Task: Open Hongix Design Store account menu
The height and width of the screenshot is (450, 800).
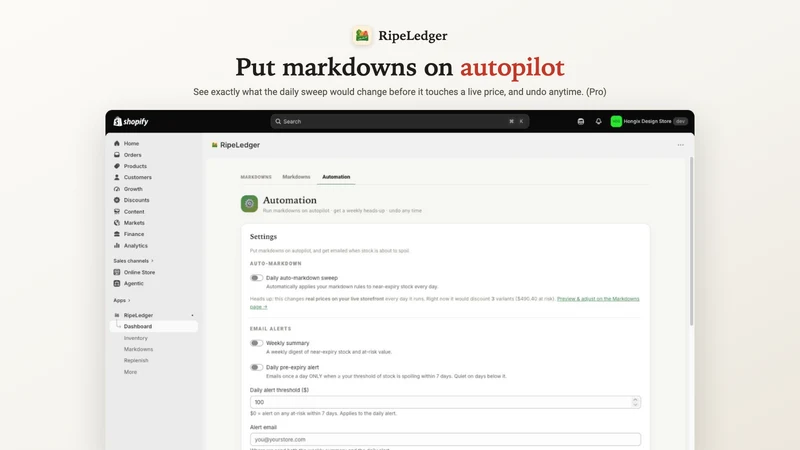Action: pos(649,121)
